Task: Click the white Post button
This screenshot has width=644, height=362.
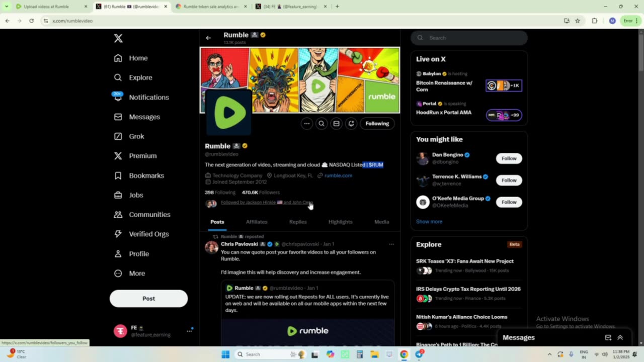Action: tap(148, 299)
